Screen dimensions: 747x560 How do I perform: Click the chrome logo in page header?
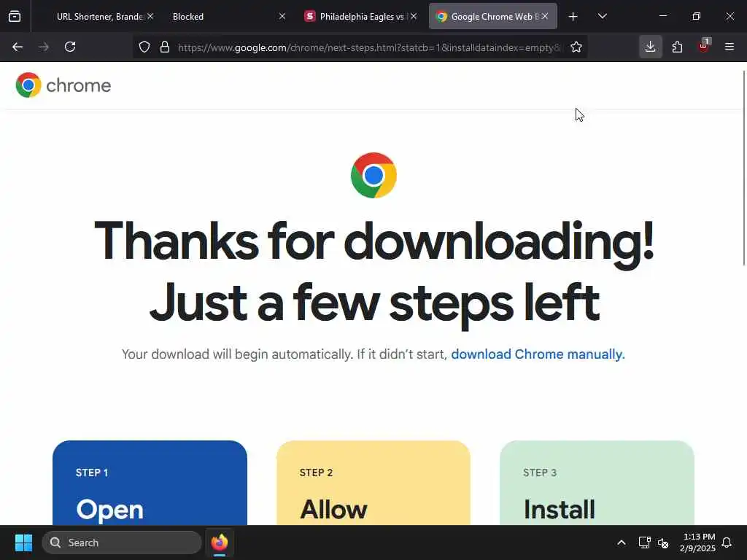coord(63,85)
